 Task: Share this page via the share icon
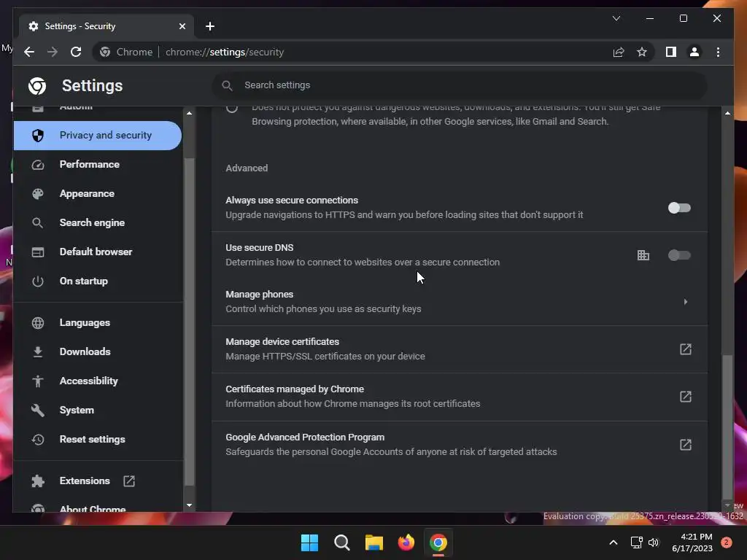(619, 52)
